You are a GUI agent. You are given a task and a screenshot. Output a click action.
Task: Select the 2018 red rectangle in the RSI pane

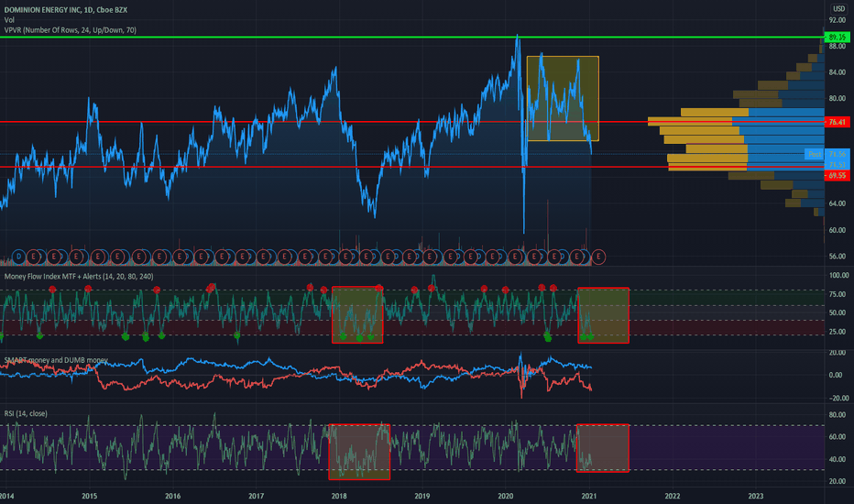(359, 452)
